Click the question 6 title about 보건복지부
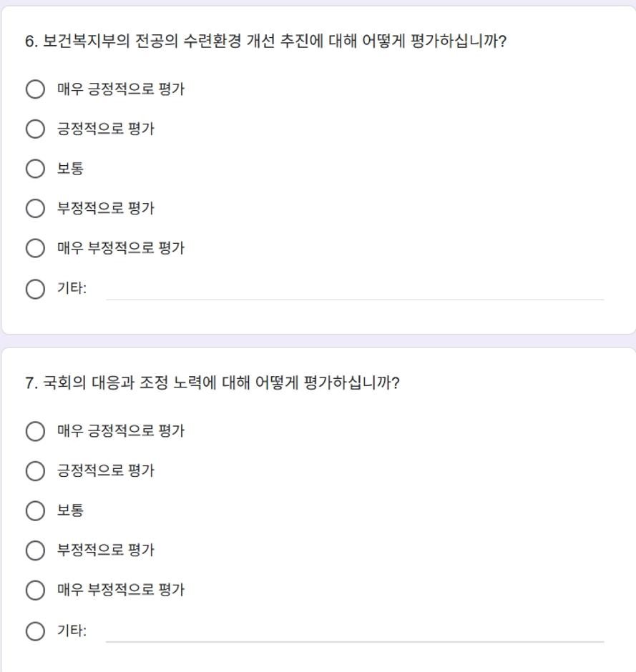 click(x=266, y=41)
